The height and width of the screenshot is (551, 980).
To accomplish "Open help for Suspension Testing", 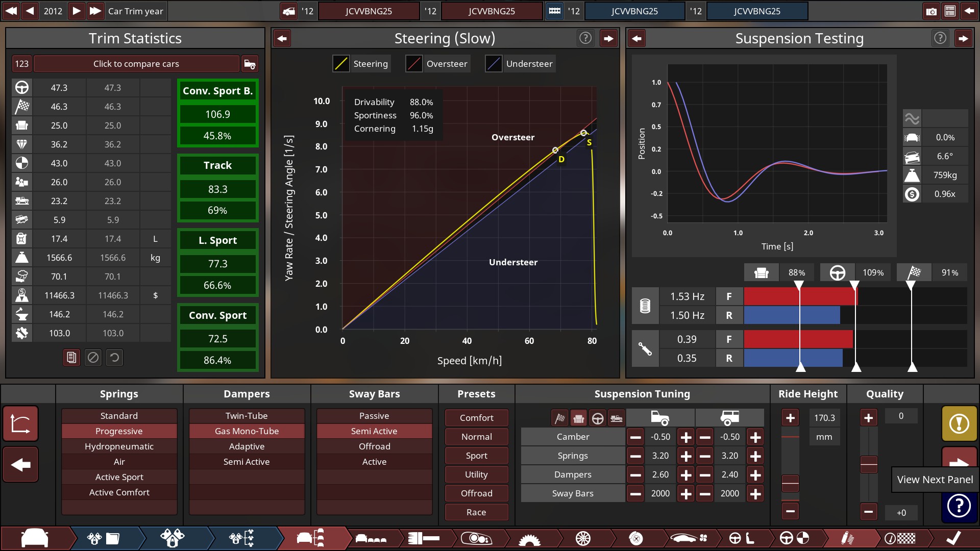I will pyautogui.click(x=940, y=38).
